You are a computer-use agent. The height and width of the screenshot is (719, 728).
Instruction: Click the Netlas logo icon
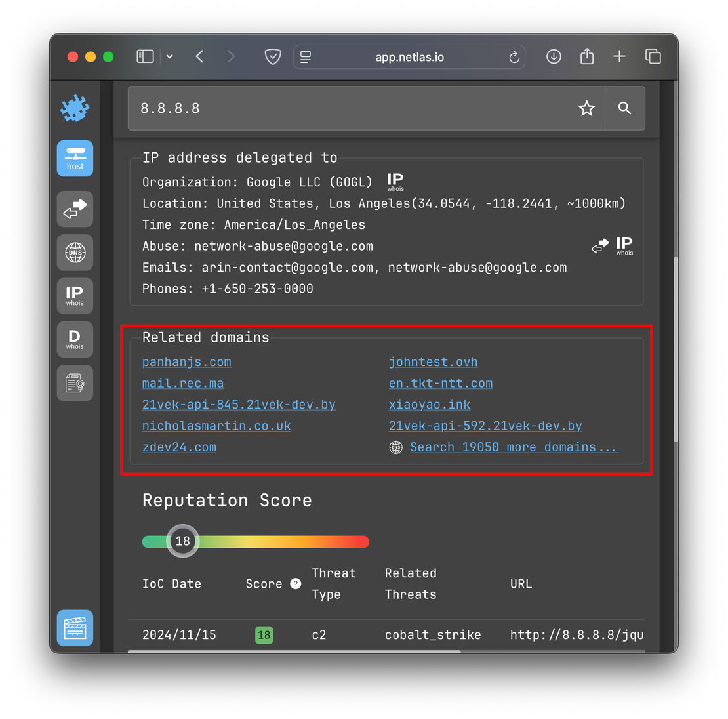coord(75,108)
